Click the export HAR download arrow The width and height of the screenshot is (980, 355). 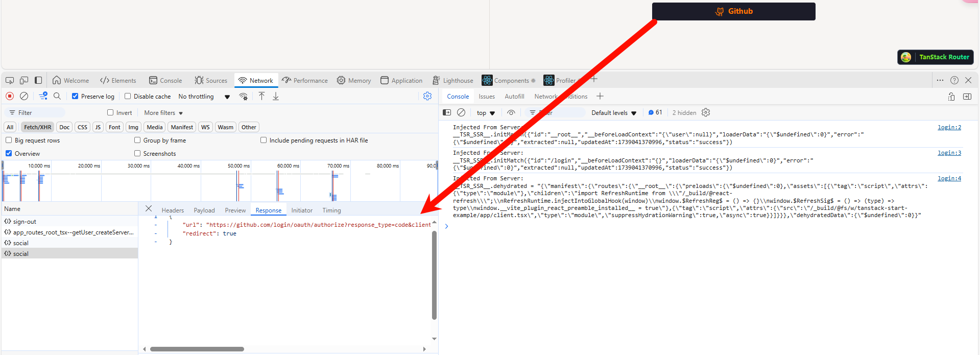[x=276, y=96]
